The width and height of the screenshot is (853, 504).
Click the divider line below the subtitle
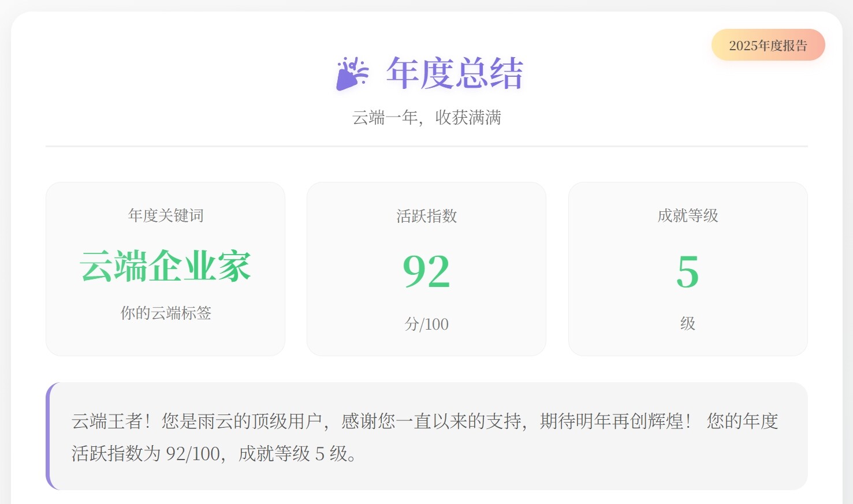pyautogui.click(x=426, y=147)
